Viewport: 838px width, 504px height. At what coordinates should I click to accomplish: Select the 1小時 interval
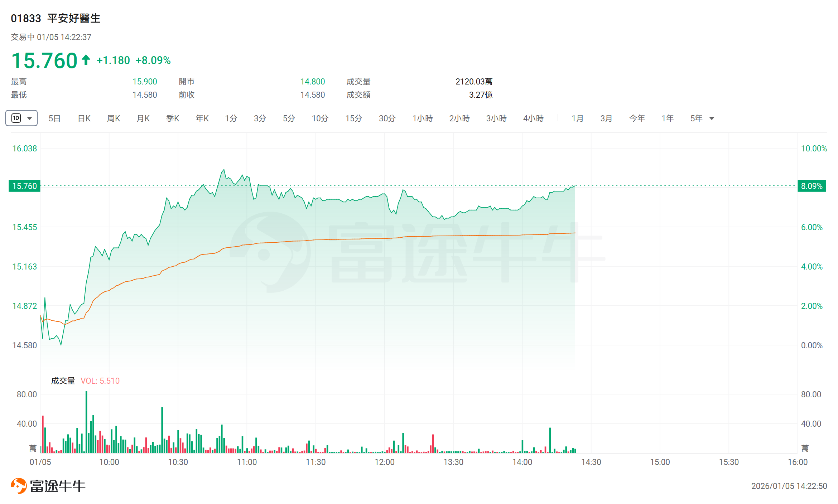[423, 118]
